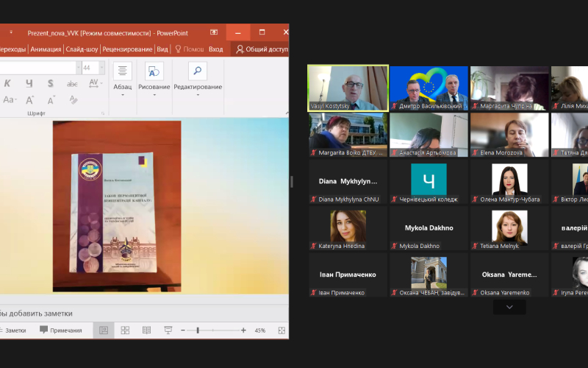
Task: Open the Переходы ribbon tab
Action: [x=12, y=49]
